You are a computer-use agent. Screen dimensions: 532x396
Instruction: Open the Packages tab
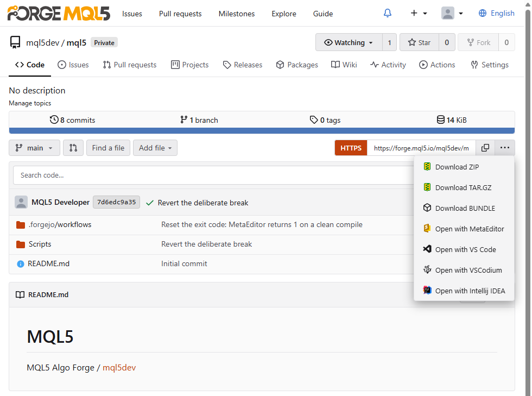297,65
